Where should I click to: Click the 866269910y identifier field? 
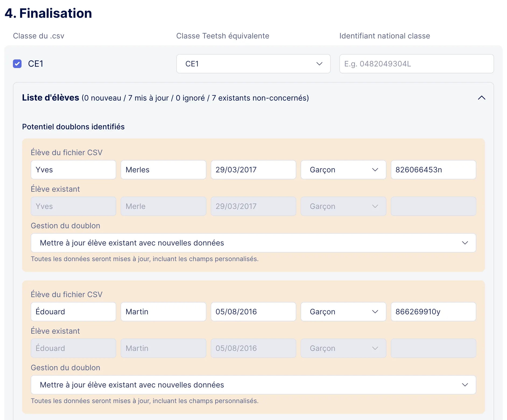click(x=433, y=312)
